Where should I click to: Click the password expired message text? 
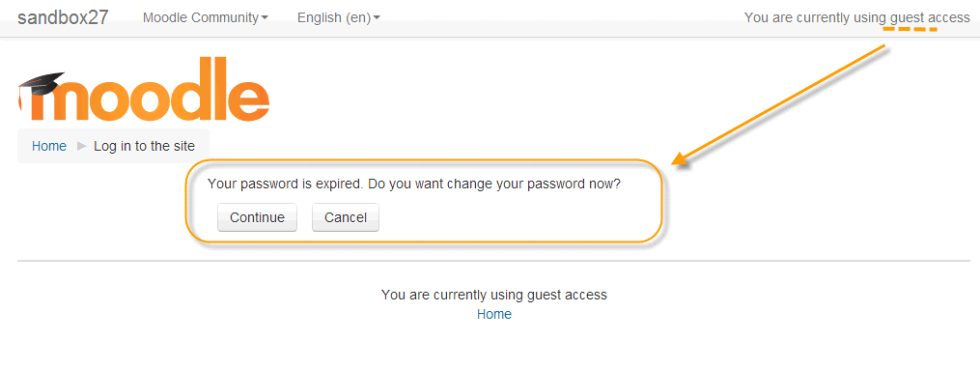[x=414, y=184]
